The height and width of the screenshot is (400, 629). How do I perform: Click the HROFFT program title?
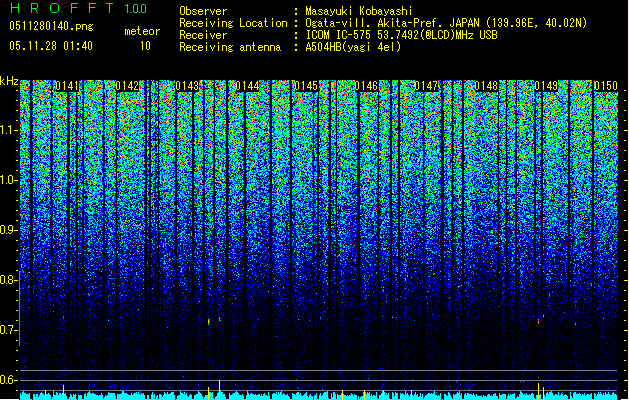click(62, 8)
